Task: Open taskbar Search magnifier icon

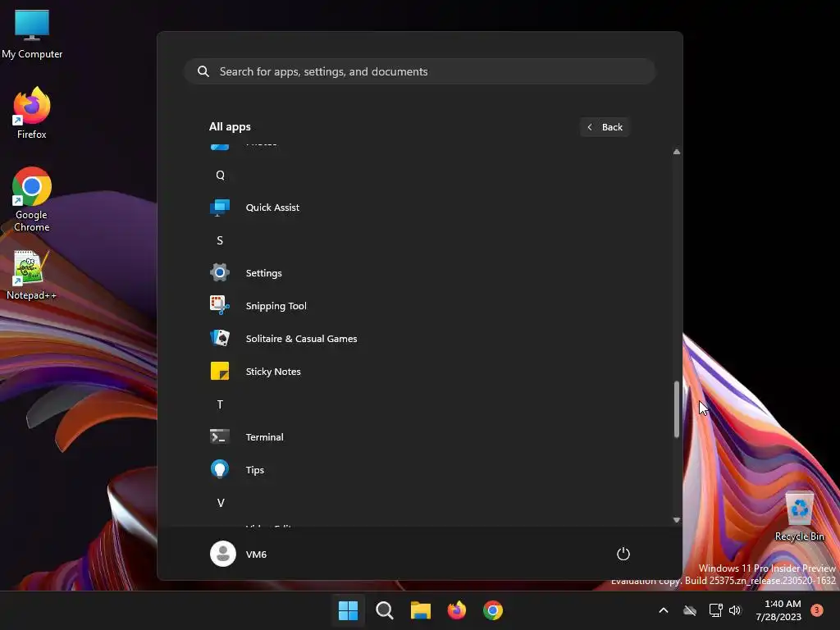Action: [x=385, y=610]
